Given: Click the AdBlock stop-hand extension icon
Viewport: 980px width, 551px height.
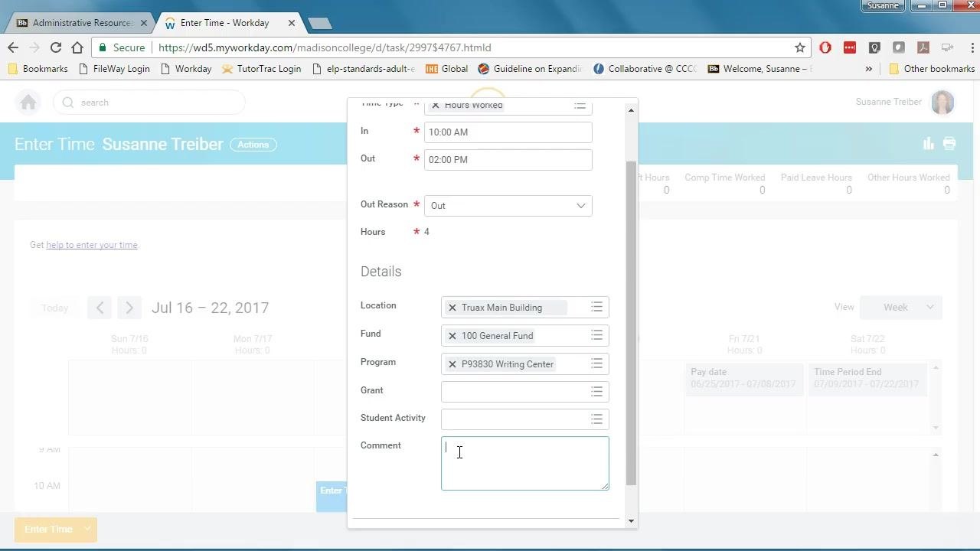Looking at the screenshot, I should click(825, 47).
